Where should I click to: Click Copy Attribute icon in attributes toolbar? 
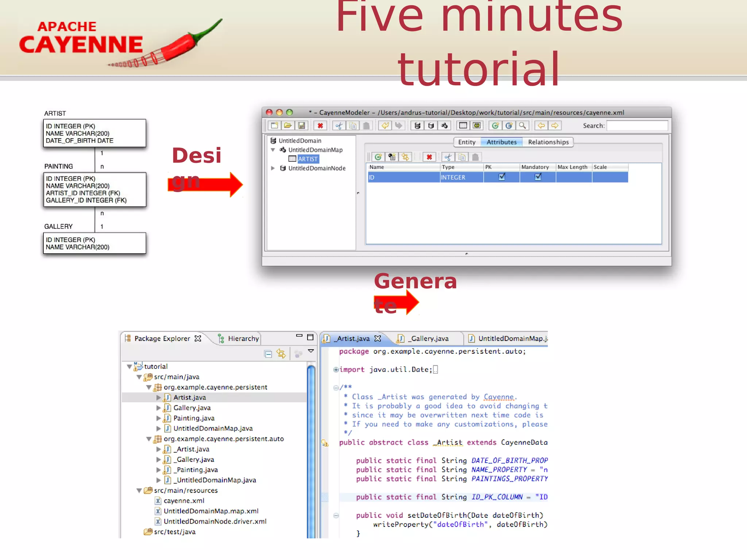tap(462, 157)
